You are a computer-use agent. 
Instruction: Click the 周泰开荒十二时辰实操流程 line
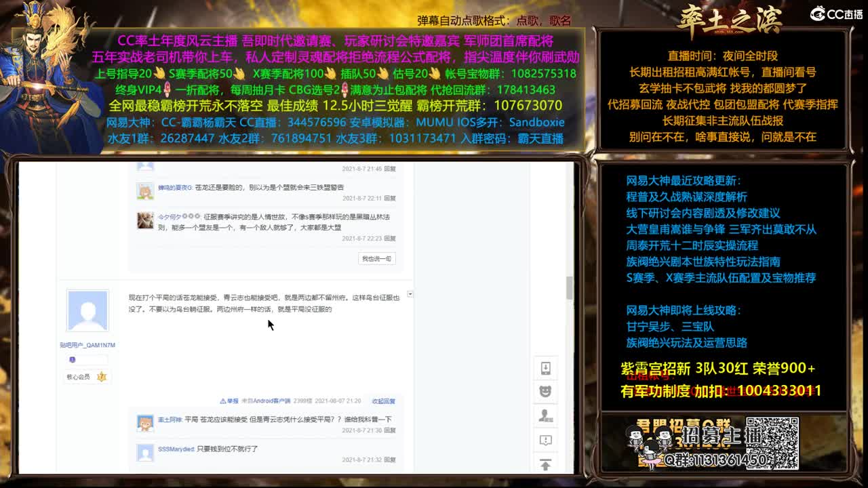tap(692, 245)
